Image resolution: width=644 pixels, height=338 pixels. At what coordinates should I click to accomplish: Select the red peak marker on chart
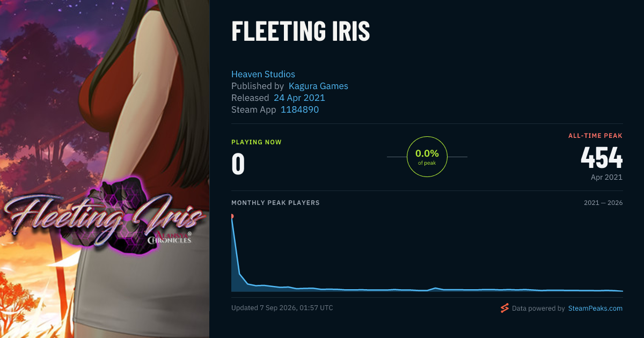coord(232,216)
